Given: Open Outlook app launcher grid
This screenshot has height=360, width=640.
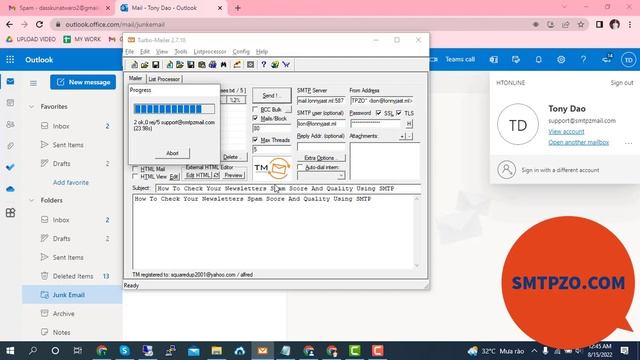Looking at the screenshot, I should click(10, 60).
